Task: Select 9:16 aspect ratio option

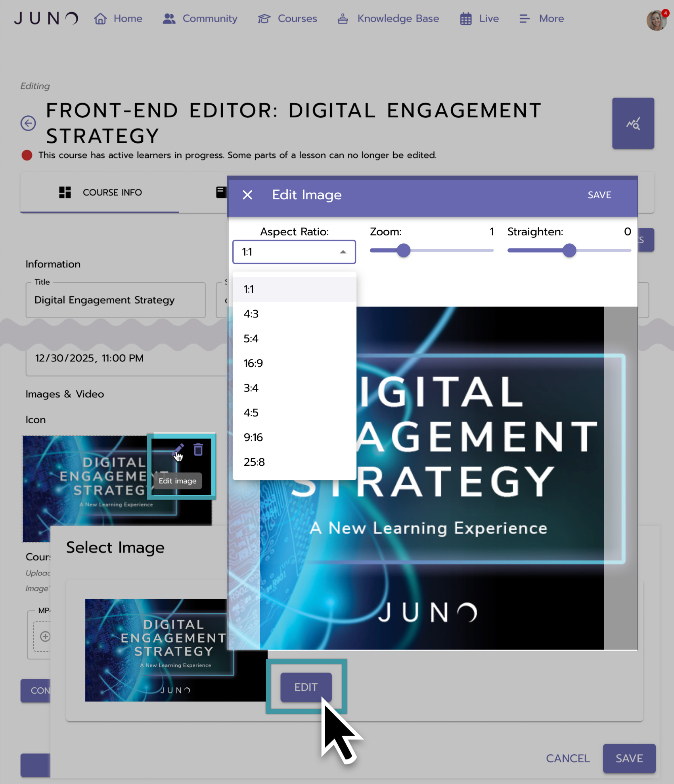Action: click(295, 438)
